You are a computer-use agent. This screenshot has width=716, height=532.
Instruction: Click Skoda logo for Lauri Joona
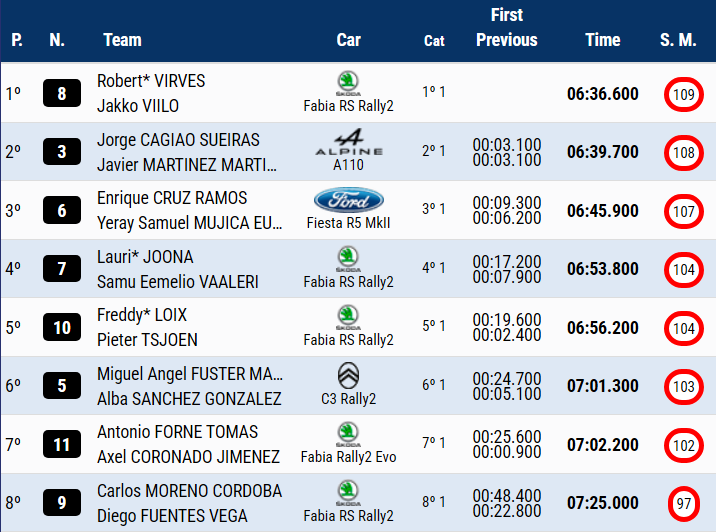coord(348,258)
